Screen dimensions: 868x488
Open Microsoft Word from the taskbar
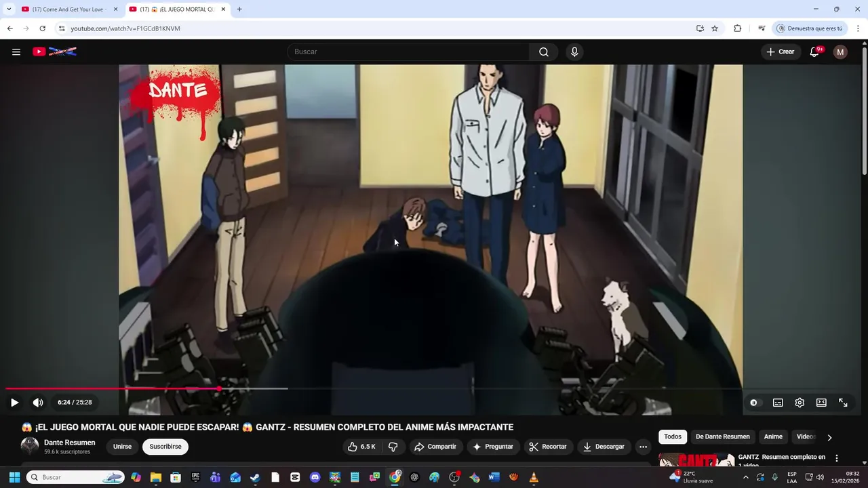(494, 478)
